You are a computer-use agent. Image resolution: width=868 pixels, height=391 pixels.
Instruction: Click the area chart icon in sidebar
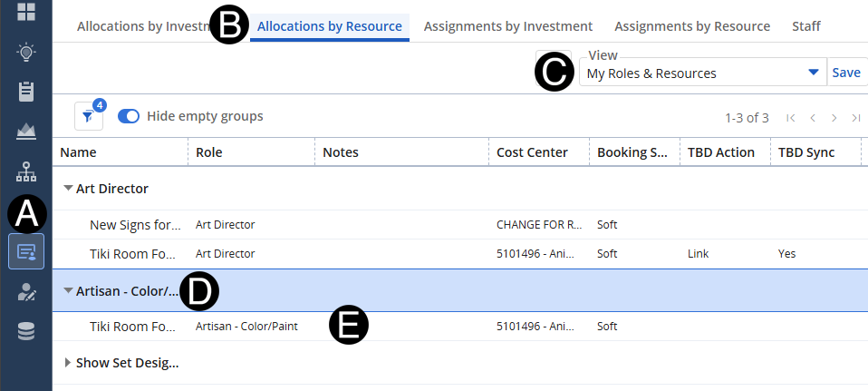26,132
